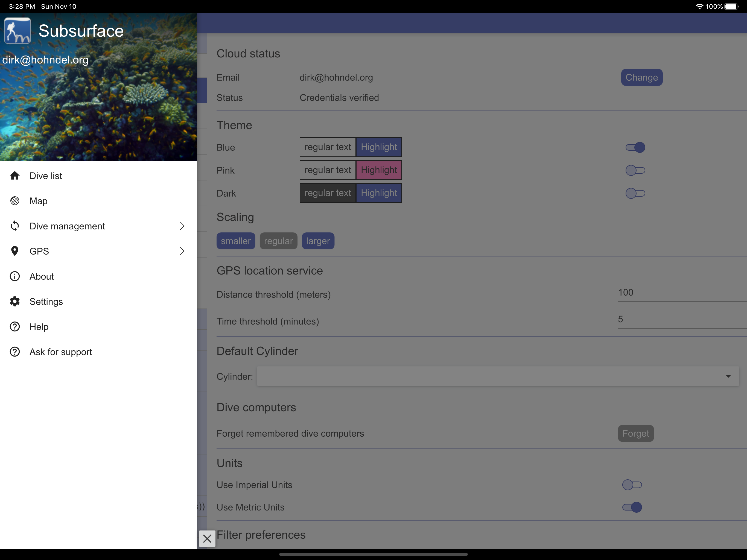Switch on the Dark theme toggle
The height and width of the screenshot is (560, 747).
(635, 193)
